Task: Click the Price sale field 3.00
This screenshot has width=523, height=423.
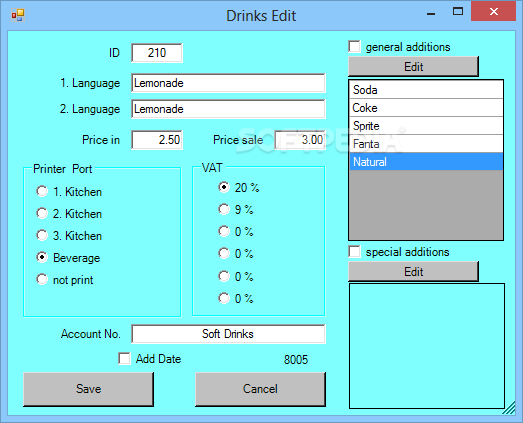Action: click(x=300, y=140)
